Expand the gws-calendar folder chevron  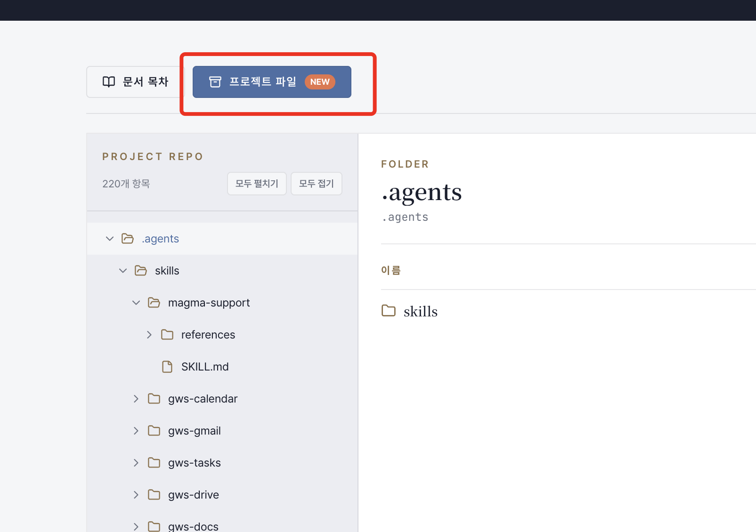[136, 399]
